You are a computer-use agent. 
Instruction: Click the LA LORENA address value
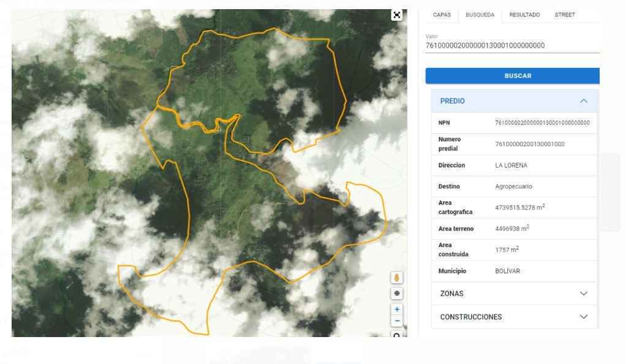point(511,166)
